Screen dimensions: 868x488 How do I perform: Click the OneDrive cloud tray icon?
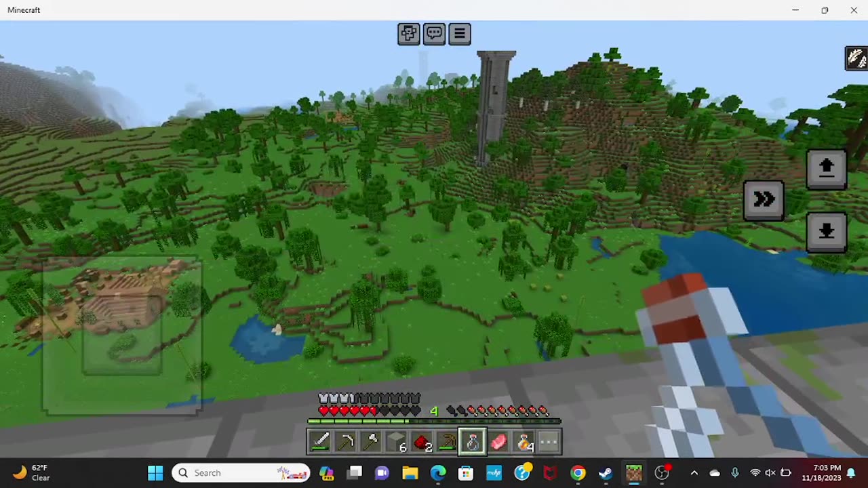(x=715, y=473)
